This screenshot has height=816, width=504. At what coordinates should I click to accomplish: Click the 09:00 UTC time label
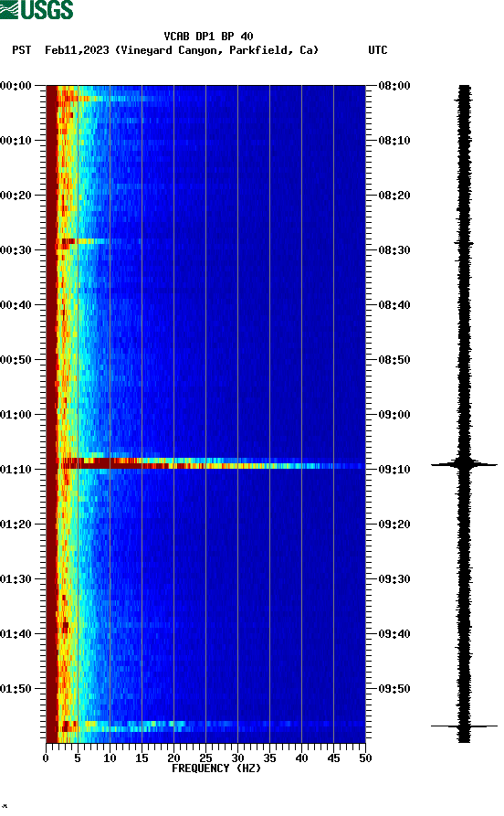394,415
